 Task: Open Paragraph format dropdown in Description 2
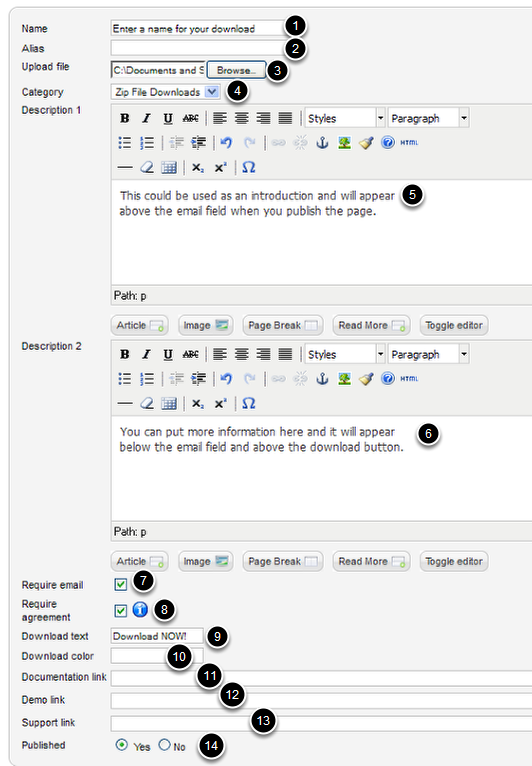pyautogui.click(x=428, y=354)
